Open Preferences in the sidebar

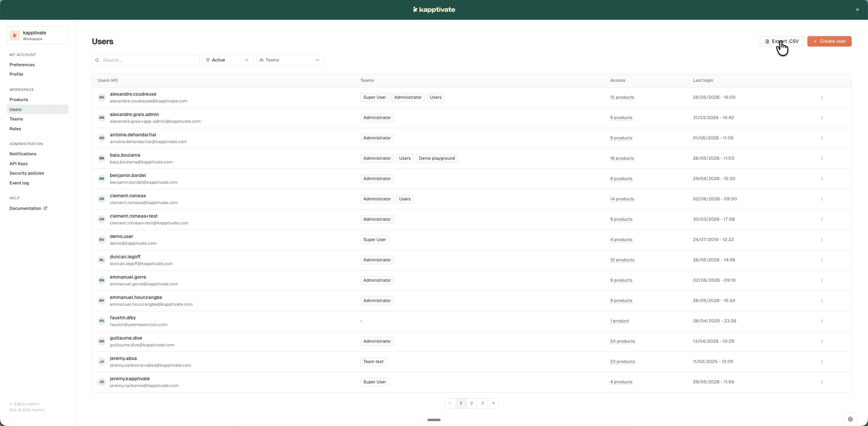(22, 65)
